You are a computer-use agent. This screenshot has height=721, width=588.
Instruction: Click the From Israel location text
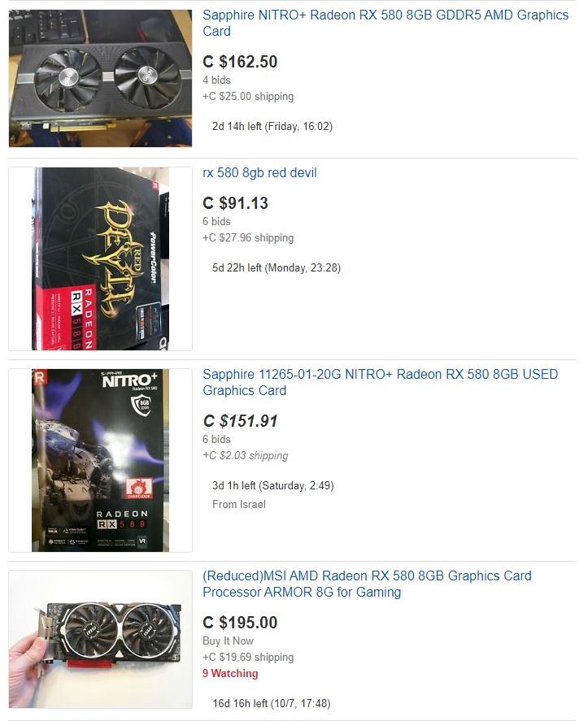click(x=239, y=505)
